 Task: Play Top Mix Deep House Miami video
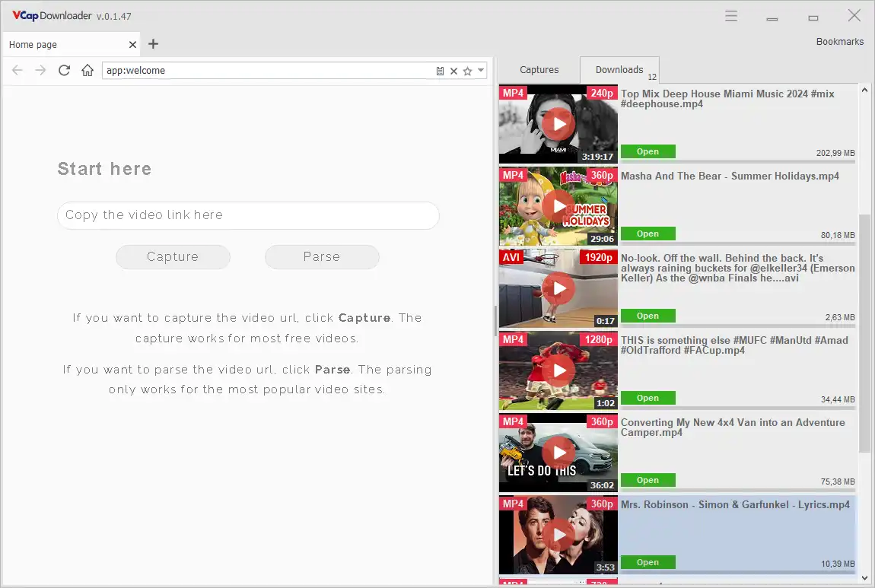558,125
